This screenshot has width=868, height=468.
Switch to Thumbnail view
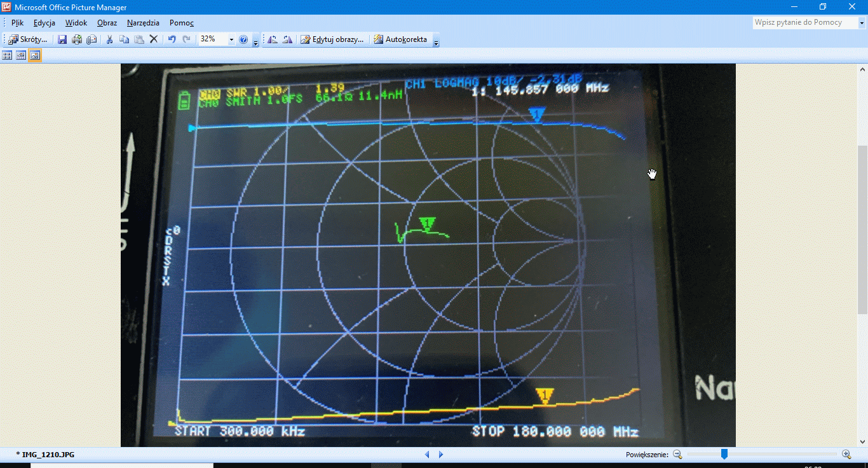pos(7,55)
